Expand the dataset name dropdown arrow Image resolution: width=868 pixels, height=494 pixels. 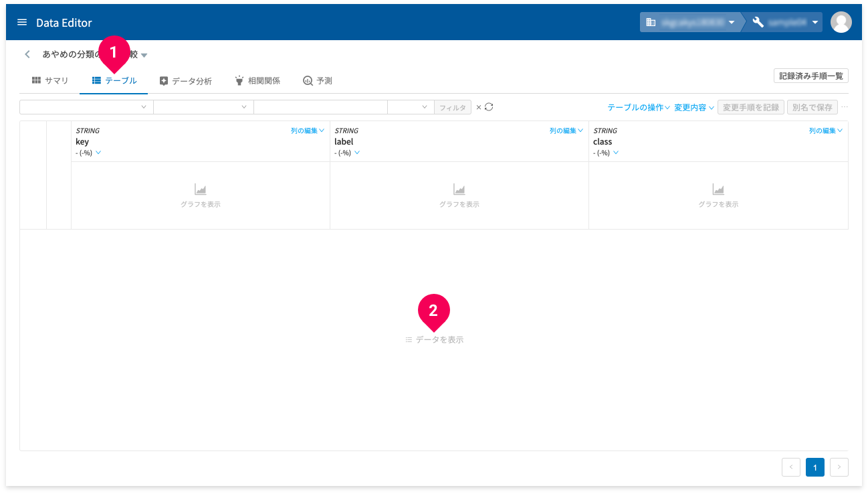(144, 55)
